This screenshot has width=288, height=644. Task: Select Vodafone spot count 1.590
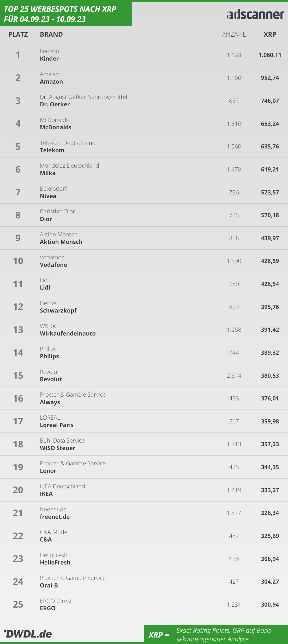click(234, 261)
